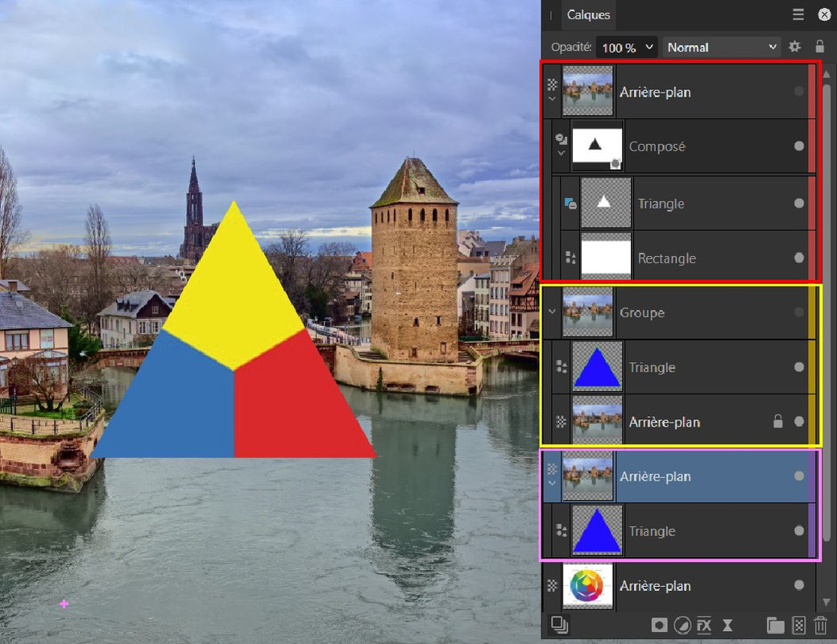Hide the Triangle below the selected layer
Screen dimensions: 837x644
point(798,530)
